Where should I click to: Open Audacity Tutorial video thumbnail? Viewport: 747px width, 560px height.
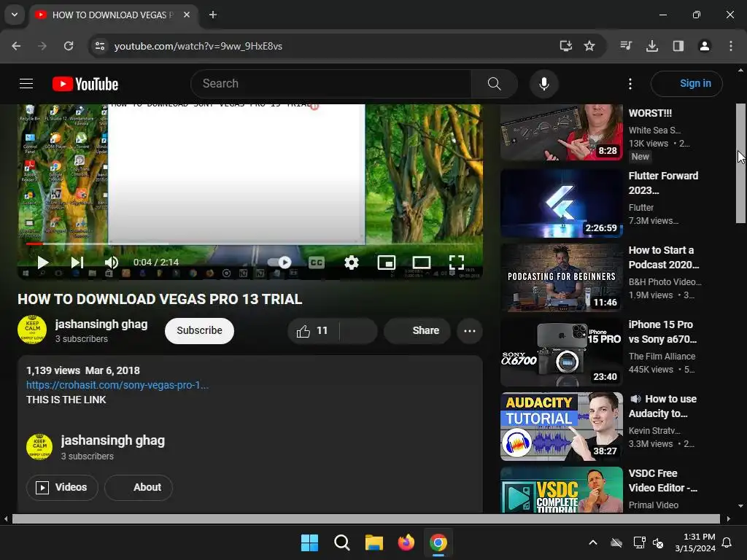coord(562,426)
